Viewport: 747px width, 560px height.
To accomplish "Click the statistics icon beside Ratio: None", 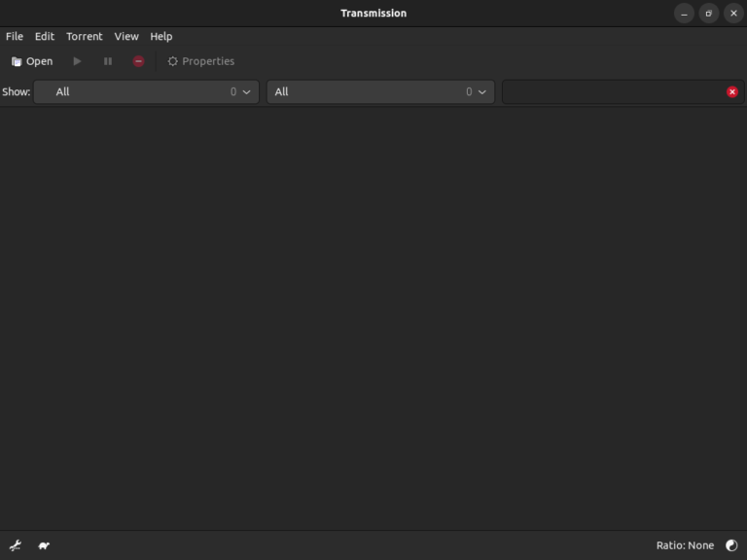I will point(731,545).
